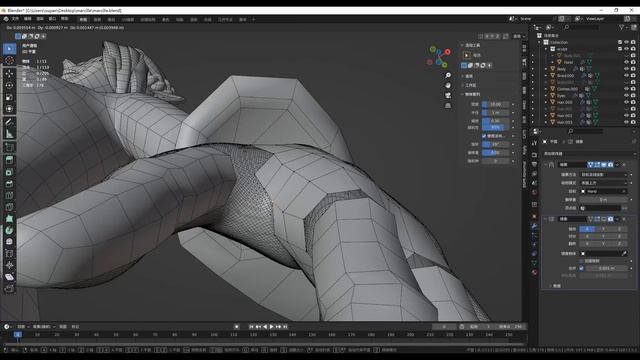
Task: Select the Shrink/Fatten tool
Action: pos(9,265)
